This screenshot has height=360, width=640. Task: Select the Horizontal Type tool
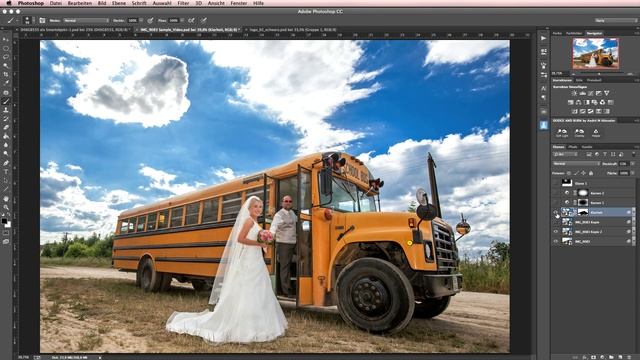point(6,172)
